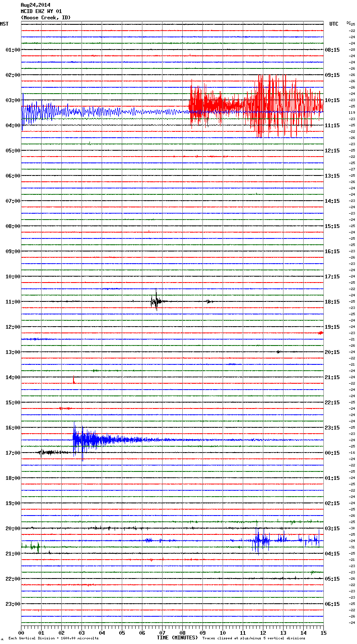This screenshot has width=357, height=644.
Task: Click the "10:00" MST hour label
Action: tap(13, 276)
